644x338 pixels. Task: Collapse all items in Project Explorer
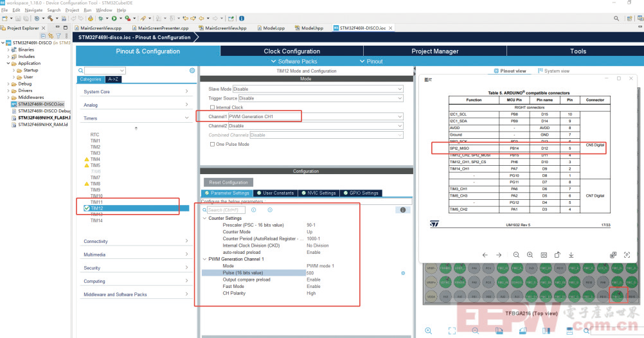[43, 36]
